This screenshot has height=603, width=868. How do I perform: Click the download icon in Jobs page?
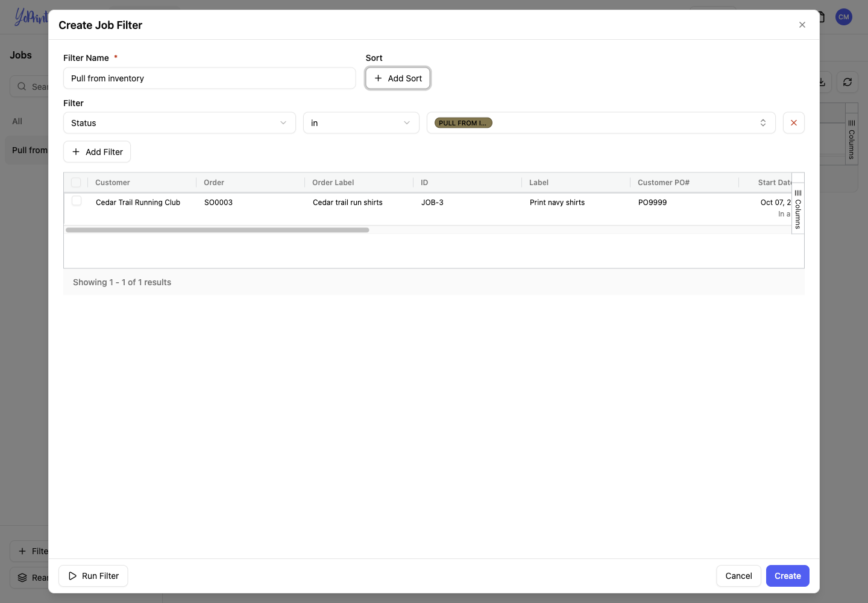point(825,82)
